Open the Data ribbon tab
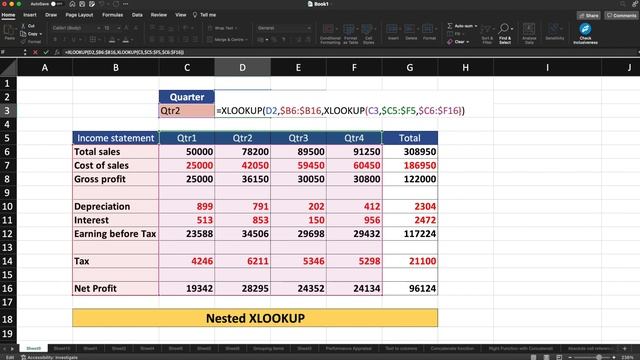The width and height of the screenshot is (640, 360). click(137, 15)
